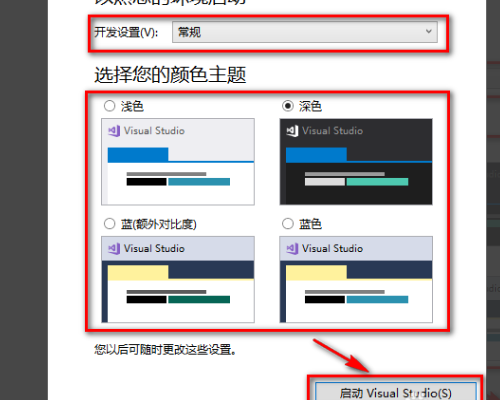Select the 深色 (dark) theme radio button

(288, 106)
